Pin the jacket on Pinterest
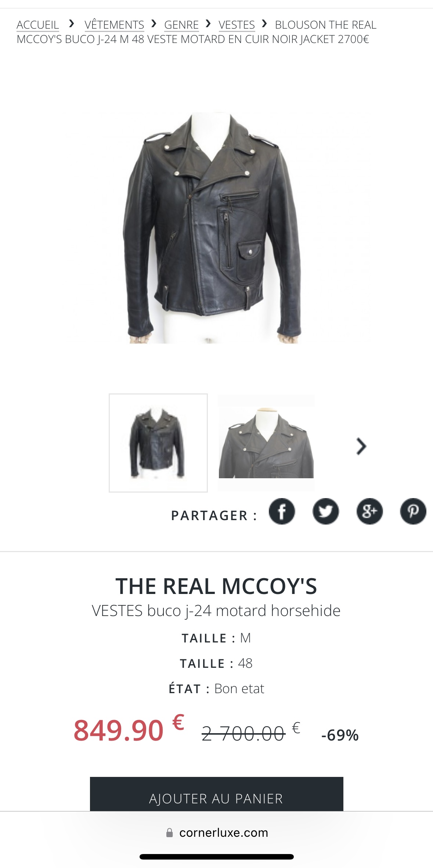This screenshot has height=868, width=433. pyautogui.click(x=413, y=511)
